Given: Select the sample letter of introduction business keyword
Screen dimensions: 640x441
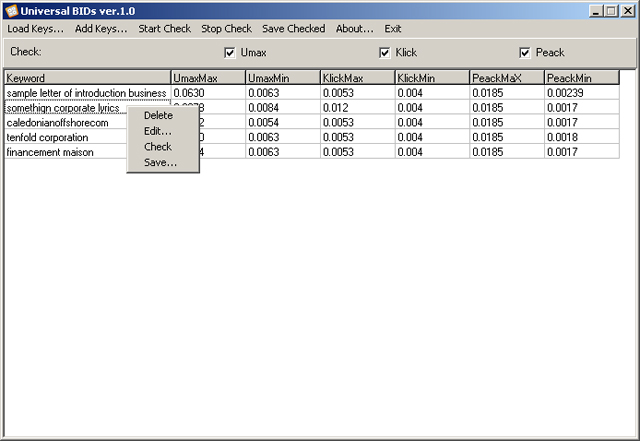Looking at the screenshot, I should pos(86,93).
